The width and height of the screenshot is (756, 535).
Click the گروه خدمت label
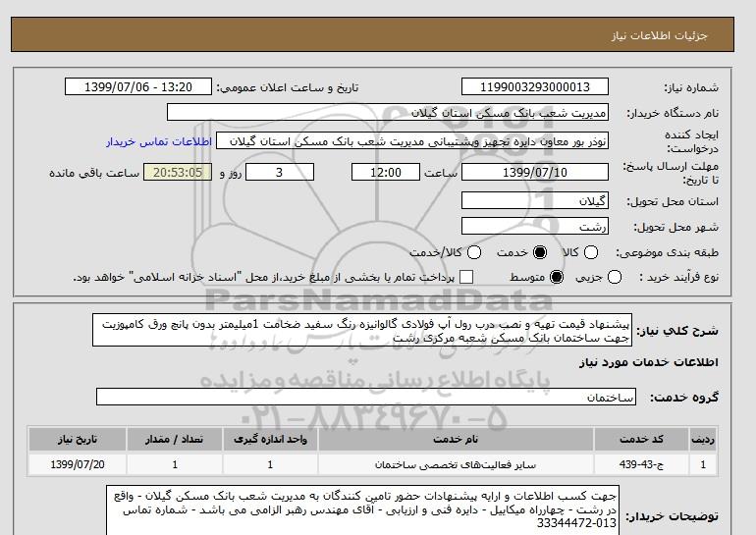pyautogui.click(x=684, y=398)
